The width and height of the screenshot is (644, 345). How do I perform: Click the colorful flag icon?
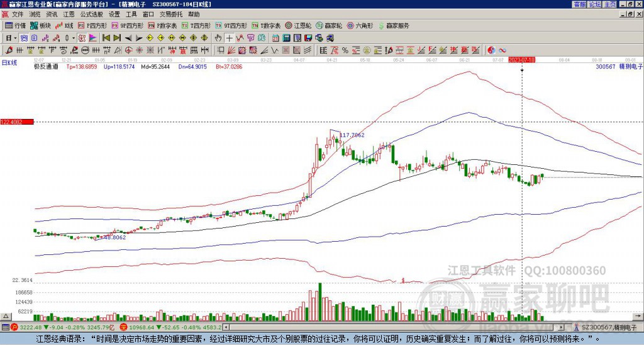(x=93, y=38)
